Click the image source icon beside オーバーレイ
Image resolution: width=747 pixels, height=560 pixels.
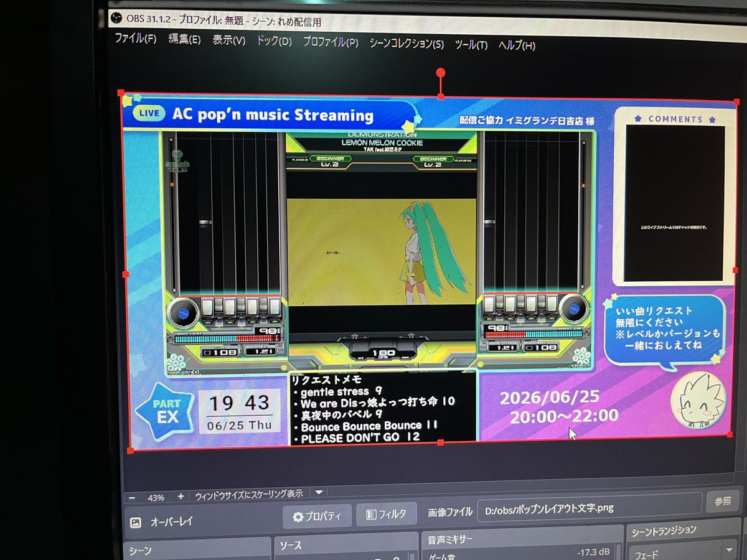[135, 523]
